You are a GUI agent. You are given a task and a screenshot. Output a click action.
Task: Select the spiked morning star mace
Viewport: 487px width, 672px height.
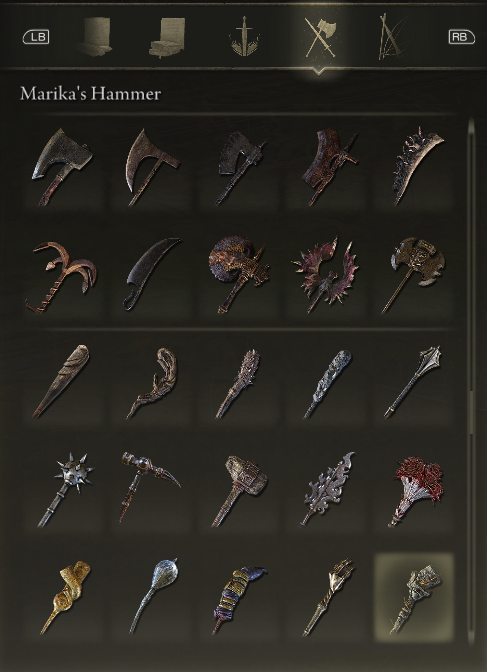[65, 489]
